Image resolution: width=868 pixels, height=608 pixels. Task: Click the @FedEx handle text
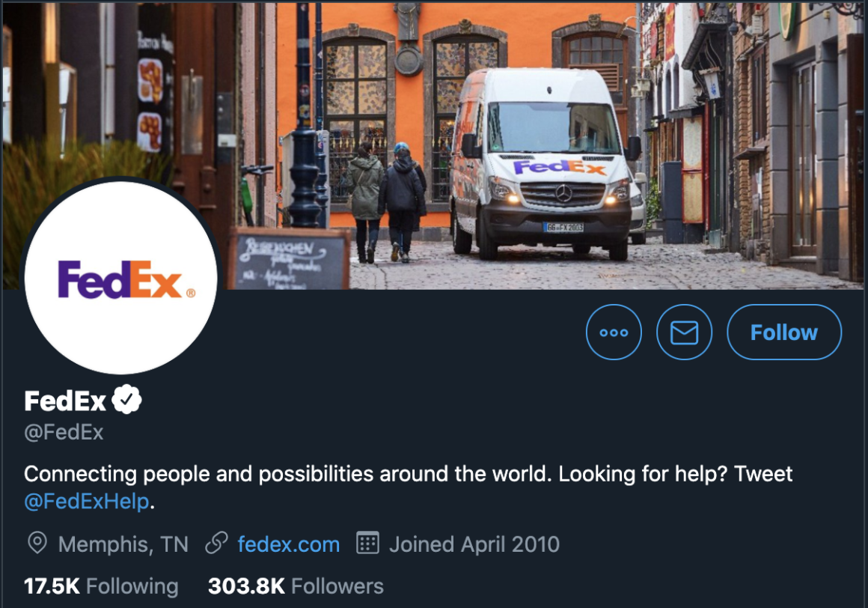[x=64, y=432]
